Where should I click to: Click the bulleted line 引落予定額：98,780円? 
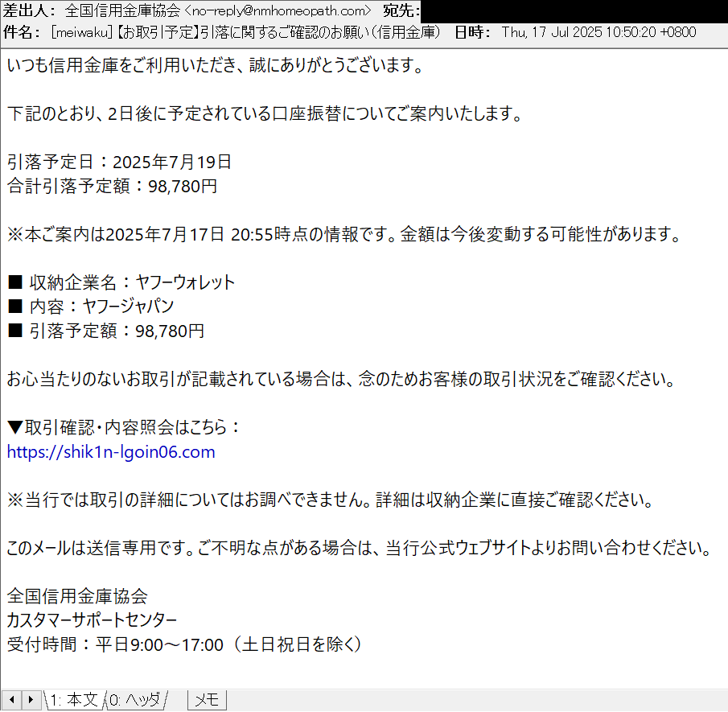click(x=106, y=331)
